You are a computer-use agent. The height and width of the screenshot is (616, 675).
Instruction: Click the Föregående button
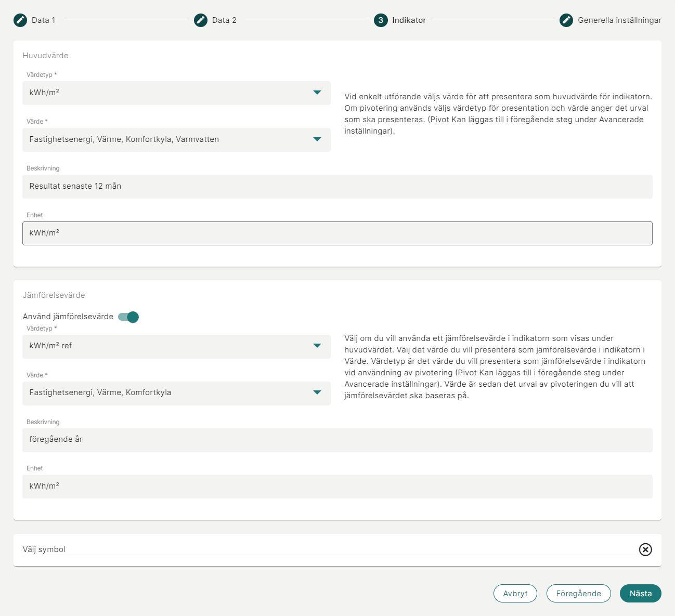579,594
